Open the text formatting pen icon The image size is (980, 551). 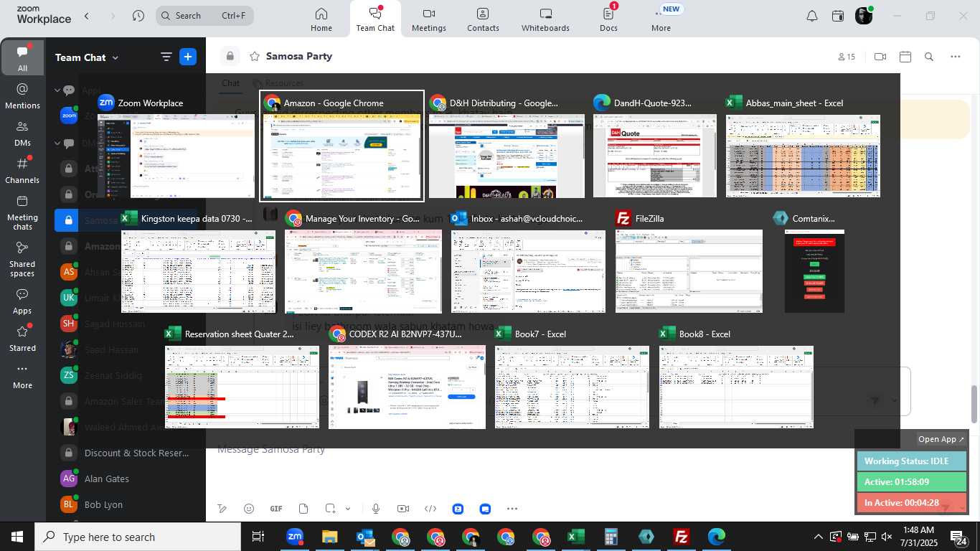(222, 509)
